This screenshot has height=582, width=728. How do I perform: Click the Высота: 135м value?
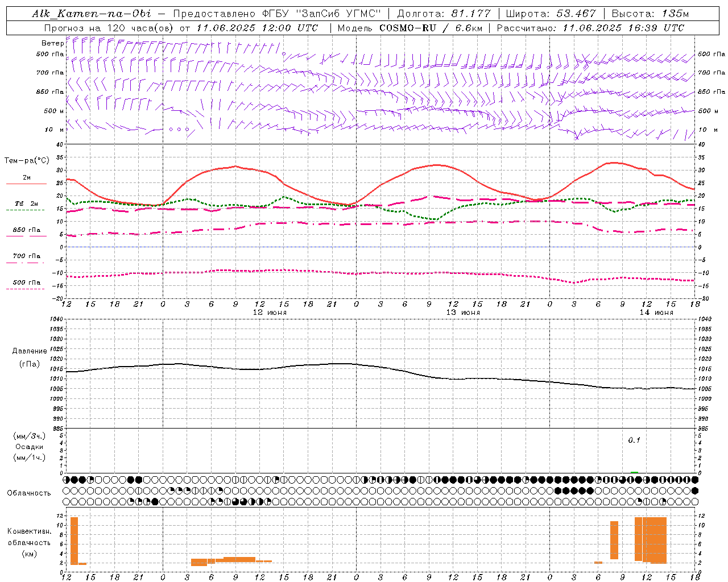651,14
